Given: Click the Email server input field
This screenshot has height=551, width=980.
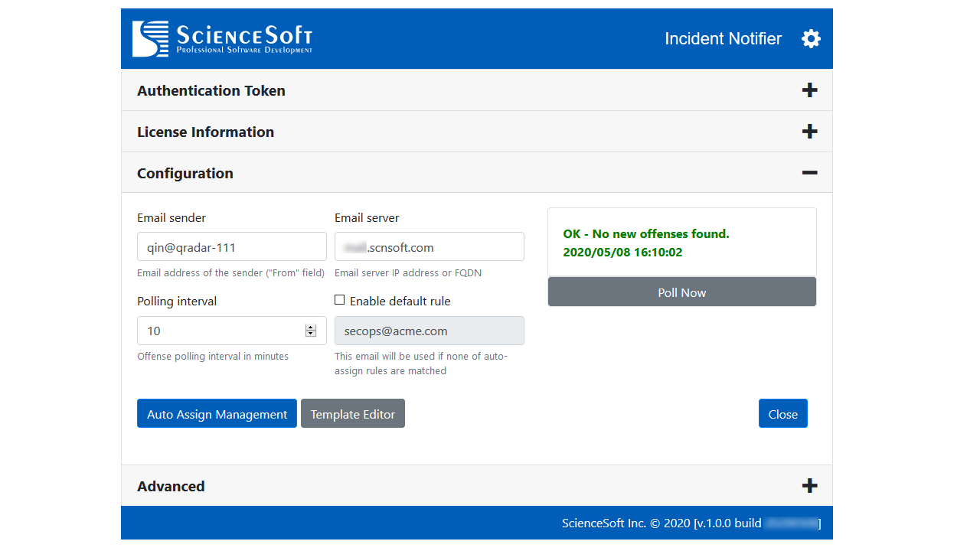Looking at the screenshot, I should [x=429, y=247].
